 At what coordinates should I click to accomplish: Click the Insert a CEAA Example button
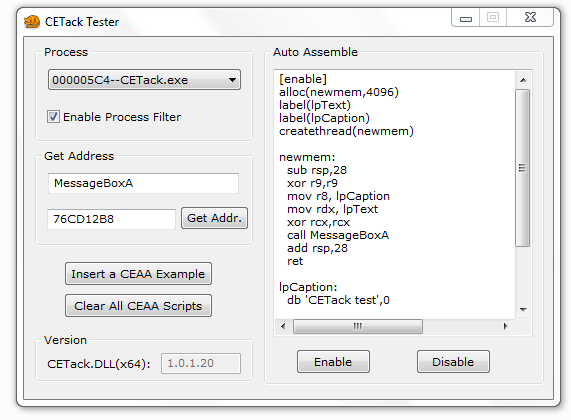pyautogui.click(x=138, y=274)
